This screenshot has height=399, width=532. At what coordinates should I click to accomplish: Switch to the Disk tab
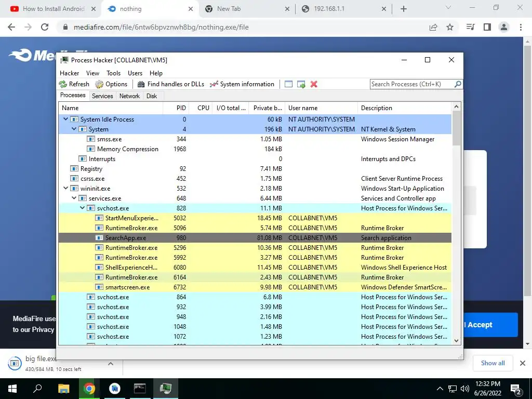[152, 96]
